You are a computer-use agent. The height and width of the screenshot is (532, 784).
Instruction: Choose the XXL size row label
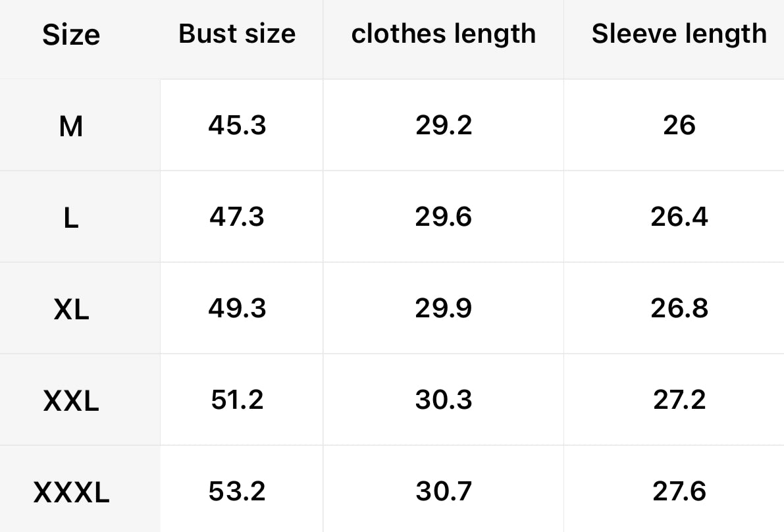[x=71, y=400]
